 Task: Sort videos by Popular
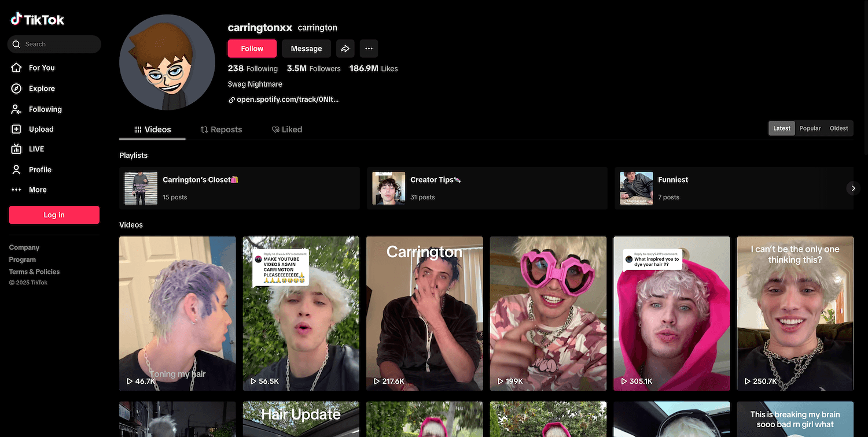tap(810, 128)
